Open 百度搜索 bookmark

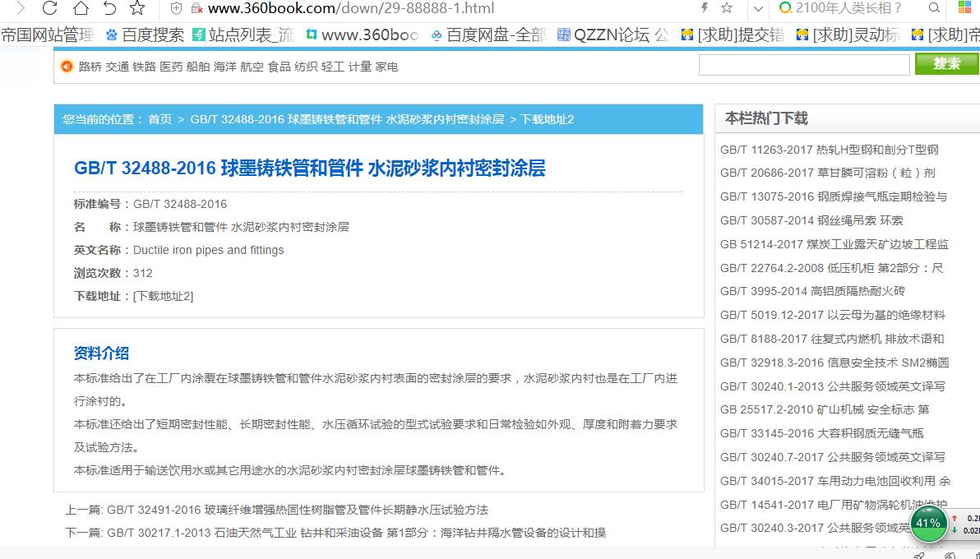pos(146,35)
